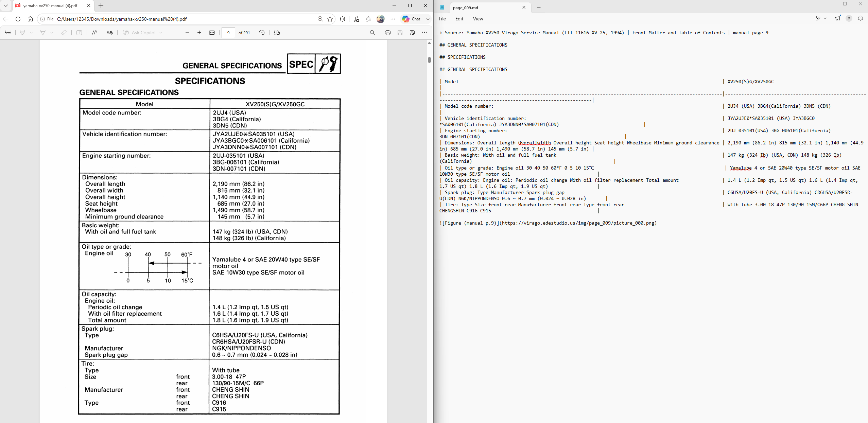This screenshot has height=423, width=868.
Task: Select the PDF highlight tool
Action: coord(22,33)
